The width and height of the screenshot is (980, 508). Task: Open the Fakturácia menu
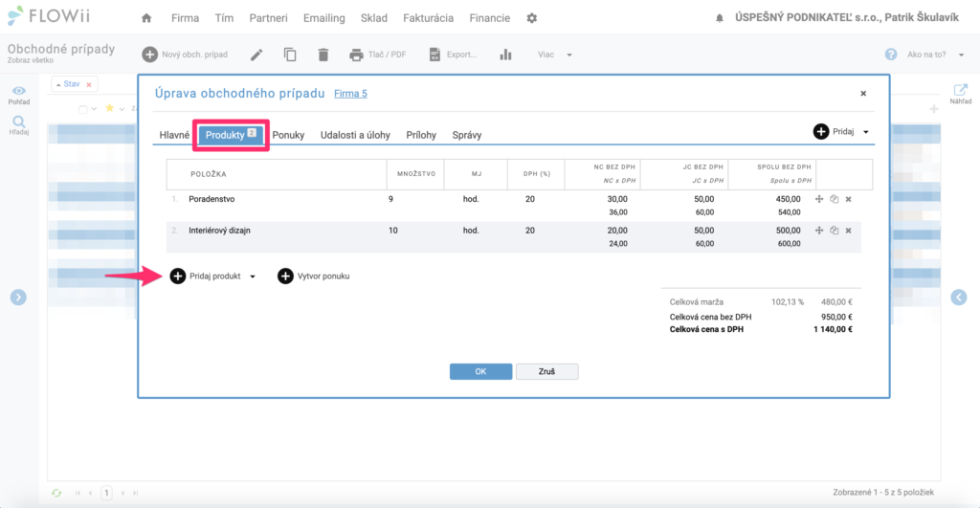point(428,18)
